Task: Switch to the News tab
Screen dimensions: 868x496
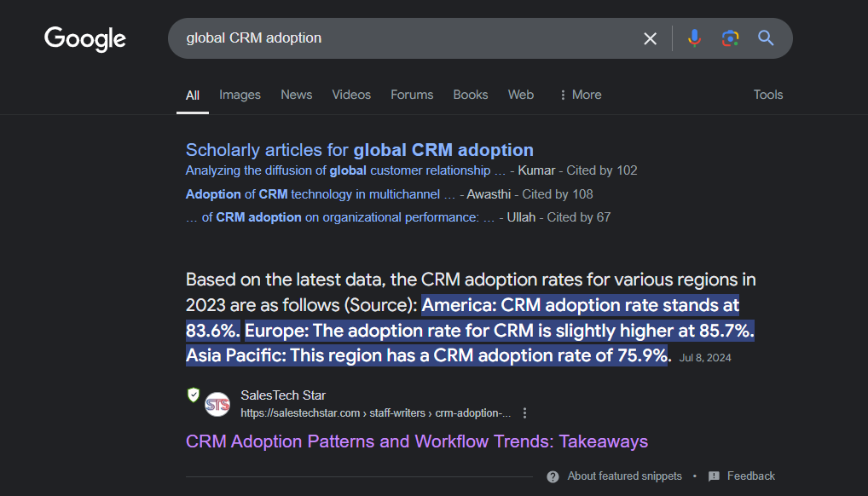Action: tap(296, 95)
